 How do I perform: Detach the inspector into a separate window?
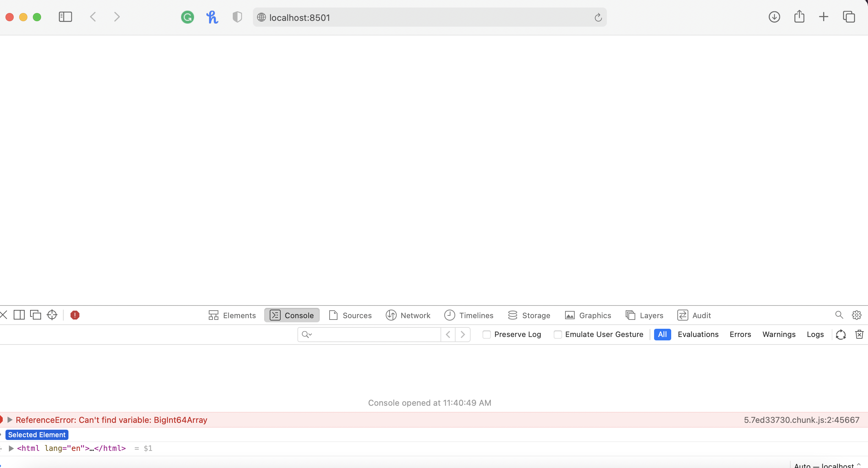pos(36,314)
